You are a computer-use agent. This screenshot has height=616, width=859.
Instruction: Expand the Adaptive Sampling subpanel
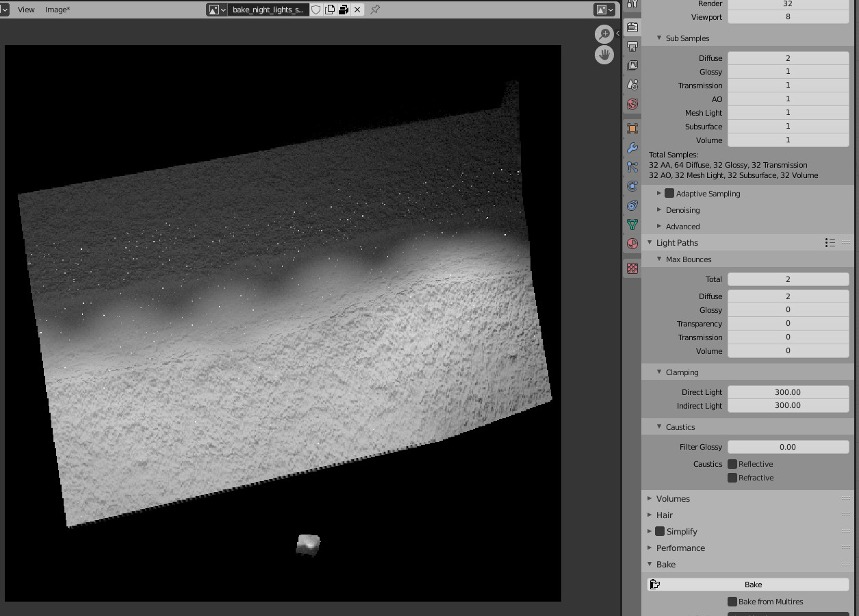659,194
